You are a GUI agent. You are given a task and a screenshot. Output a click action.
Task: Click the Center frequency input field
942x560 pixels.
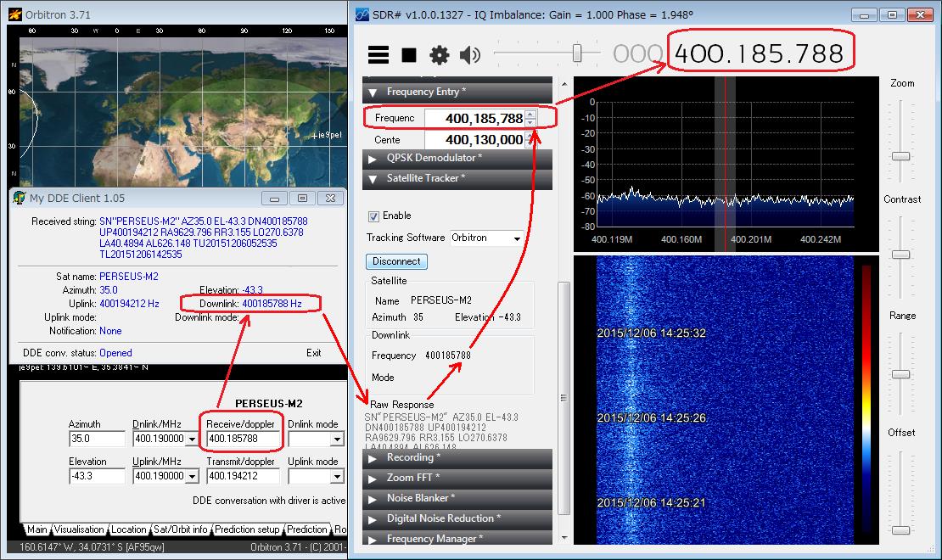tap(474, 140)
